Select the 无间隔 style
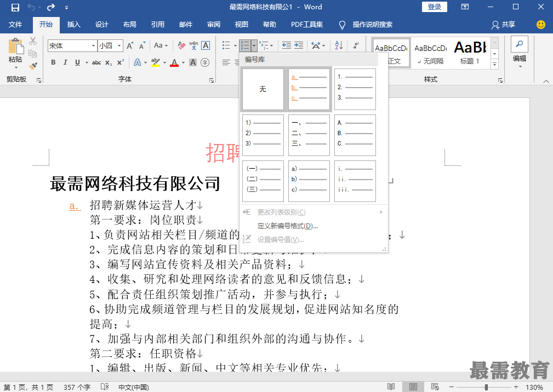The image size is (553, 392). coord(431,53)
